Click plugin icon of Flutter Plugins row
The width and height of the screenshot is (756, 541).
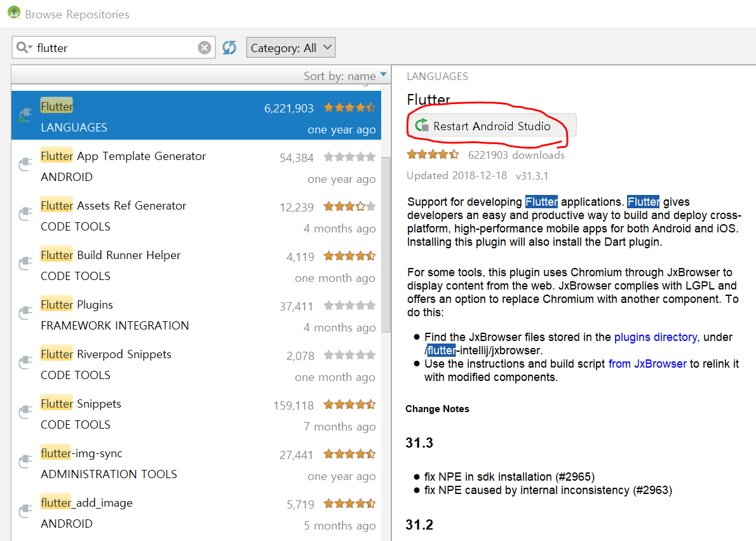(x=25, y=312)
